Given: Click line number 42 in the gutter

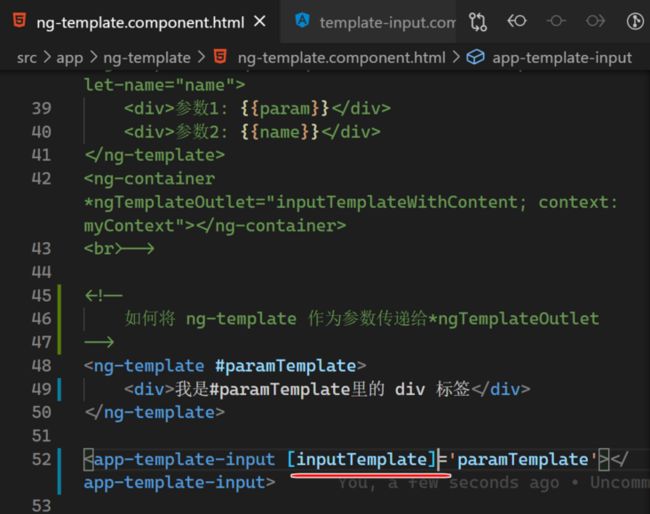Looking at the screenshot, I should click(41, 179).
